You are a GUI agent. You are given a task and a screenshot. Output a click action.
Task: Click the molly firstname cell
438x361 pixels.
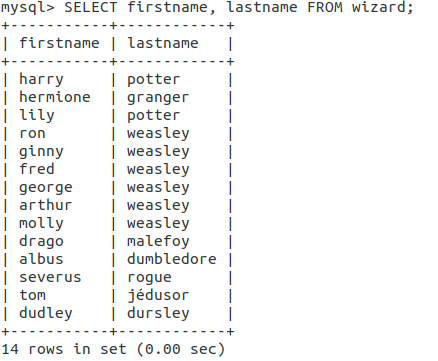(41, 223)
